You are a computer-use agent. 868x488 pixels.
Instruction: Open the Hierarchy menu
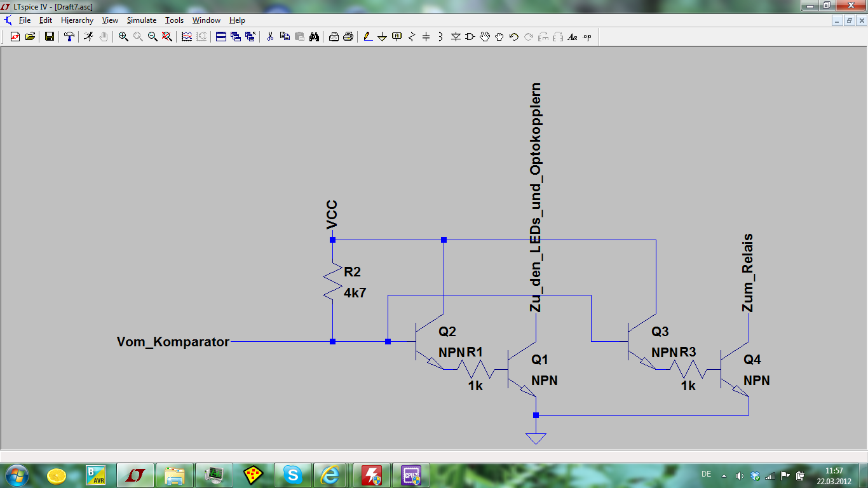[77, 20]
